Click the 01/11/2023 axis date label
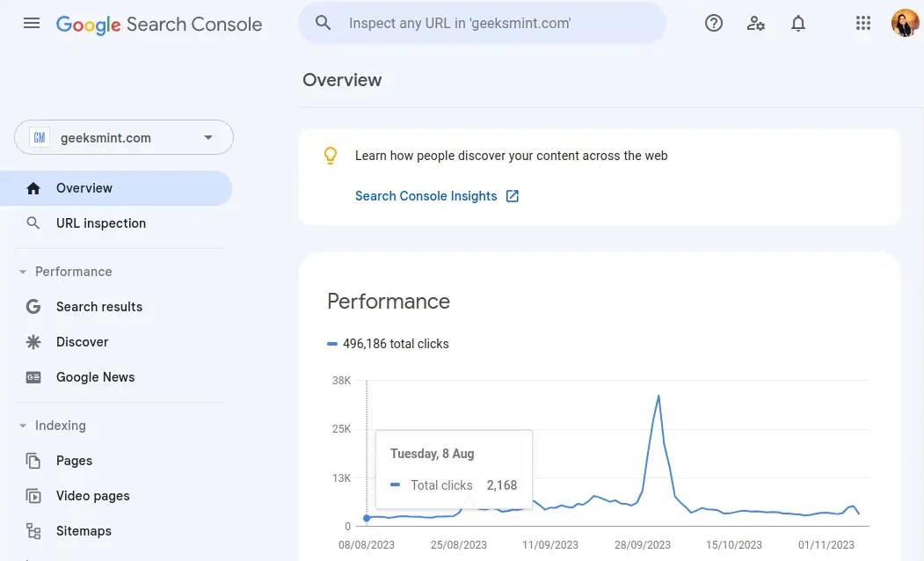The width and height of the screenshot is (924, 561). (826, 545)
